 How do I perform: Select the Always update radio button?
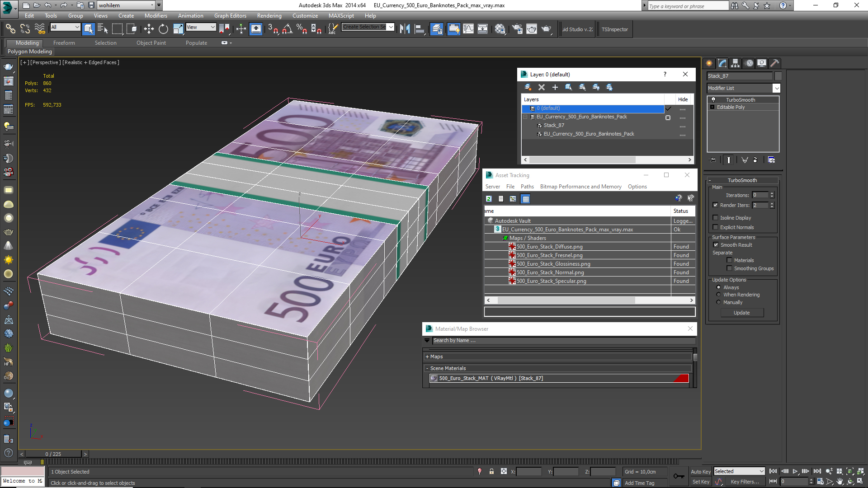(718, 287)
